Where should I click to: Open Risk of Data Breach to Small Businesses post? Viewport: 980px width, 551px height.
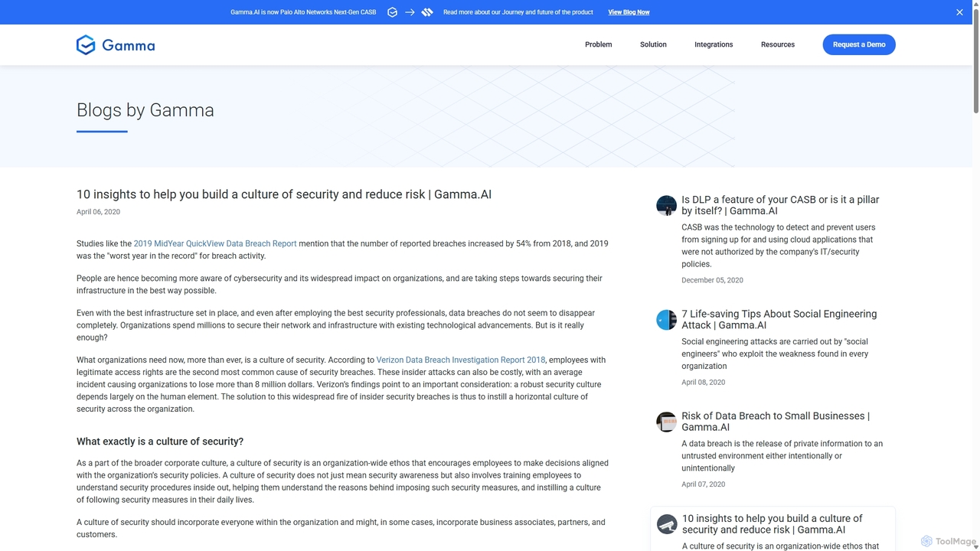(776, 422)
